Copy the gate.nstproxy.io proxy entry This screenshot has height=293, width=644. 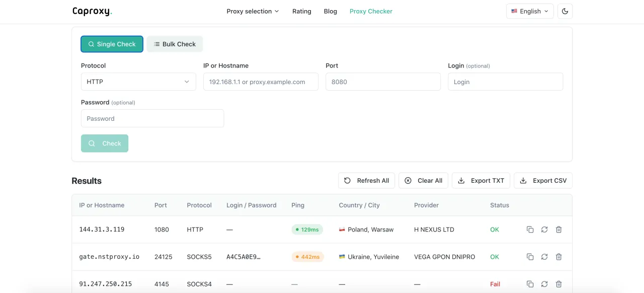530,257
